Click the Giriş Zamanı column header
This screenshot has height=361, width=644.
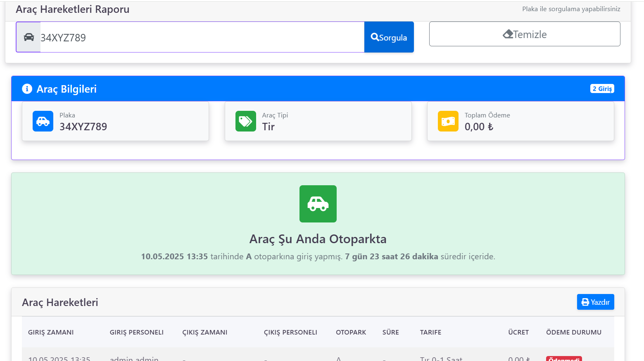(51, 332)
